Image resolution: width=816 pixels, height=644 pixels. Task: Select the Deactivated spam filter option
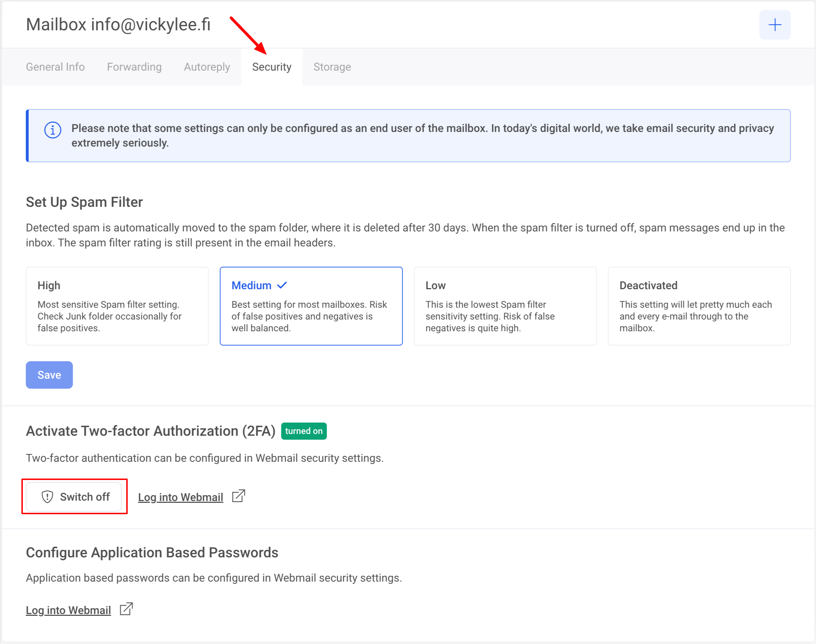pyautogui.click(x=699, y=306)
